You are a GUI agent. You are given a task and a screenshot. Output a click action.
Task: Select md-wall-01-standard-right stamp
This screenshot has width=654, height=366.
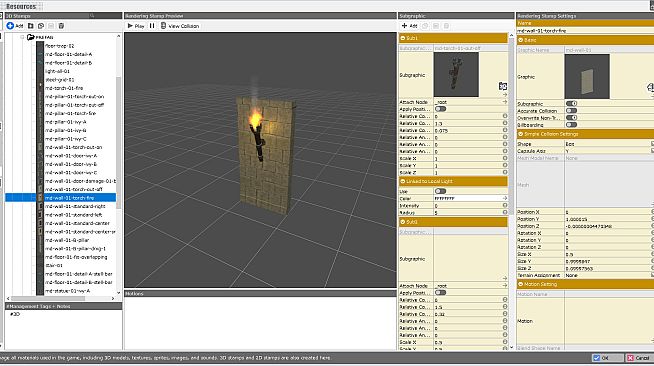[75, 206]
